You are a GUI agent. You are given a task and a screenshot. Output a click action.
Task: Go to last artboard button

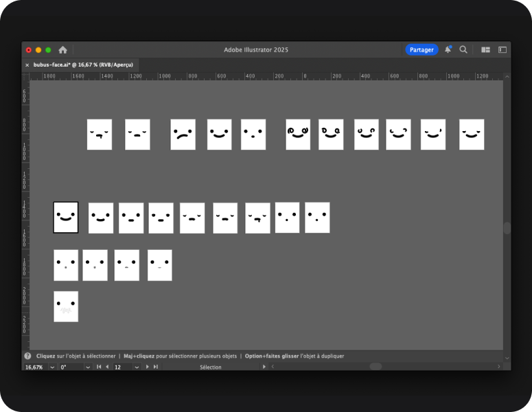pyautogui.click(x=156, y=367)
